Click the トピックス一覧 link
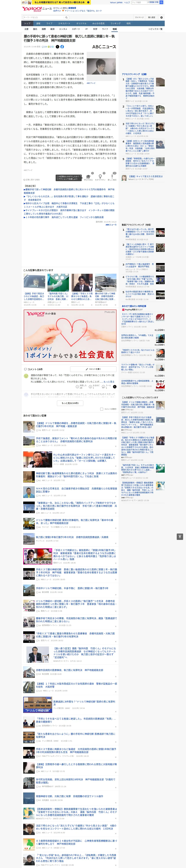 pos(155,29)
